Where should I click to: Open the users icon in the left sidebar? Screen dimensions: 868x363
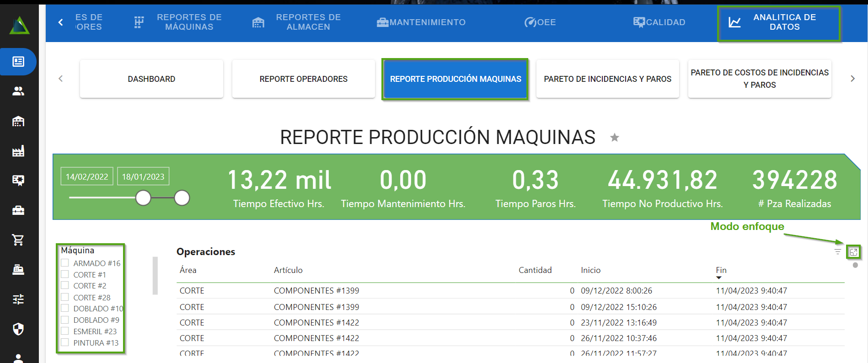pos(18,91)
